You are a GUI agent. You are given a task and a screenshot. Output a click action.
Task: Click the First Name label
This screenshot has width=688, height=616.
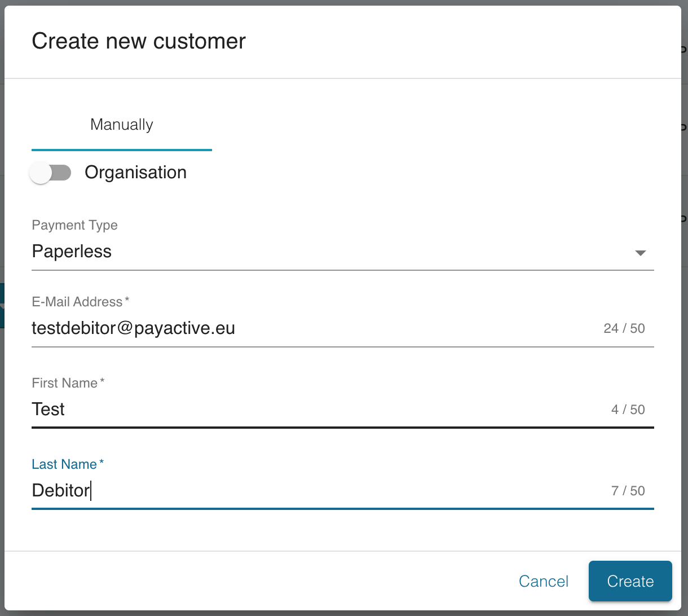(x=65, y=383)
